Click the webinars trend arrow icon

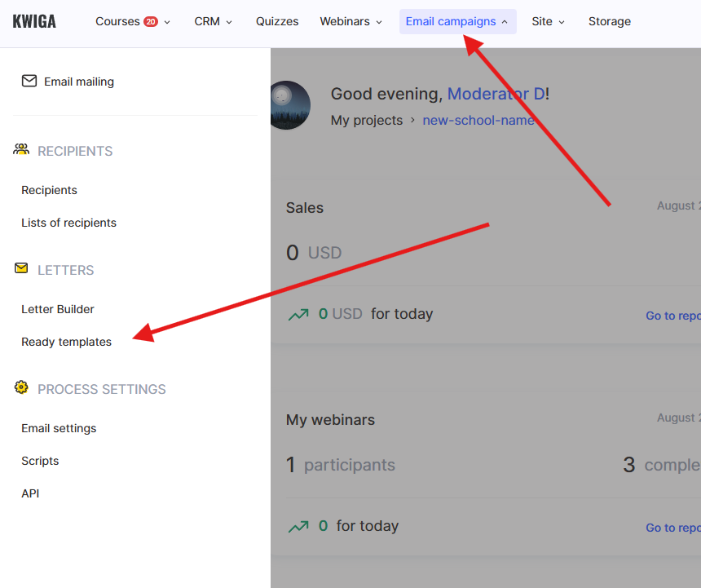(298, 526)
